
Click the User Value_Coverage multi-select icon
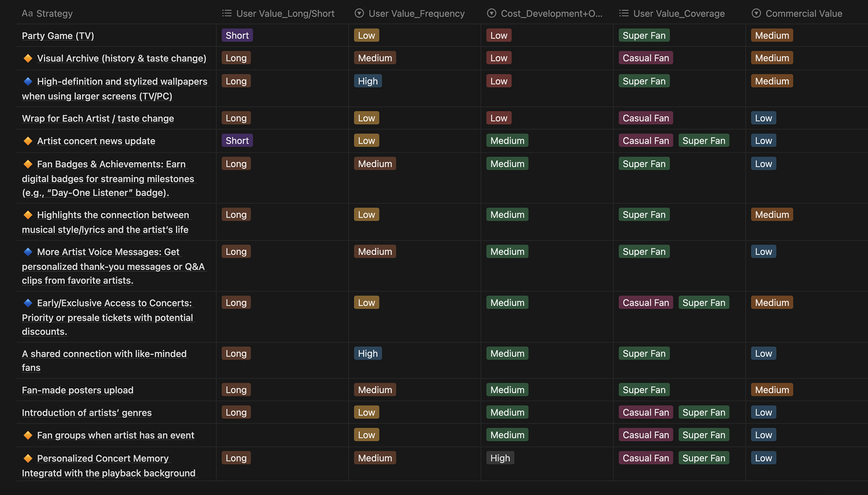tap(624, 13)
